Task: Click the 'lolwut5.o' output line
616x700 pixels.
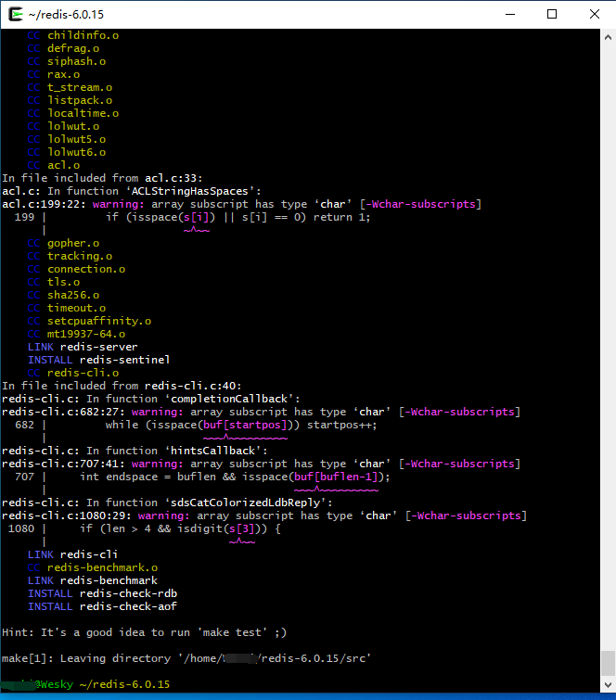Action: pyautogui.click(x=67, y=139)
